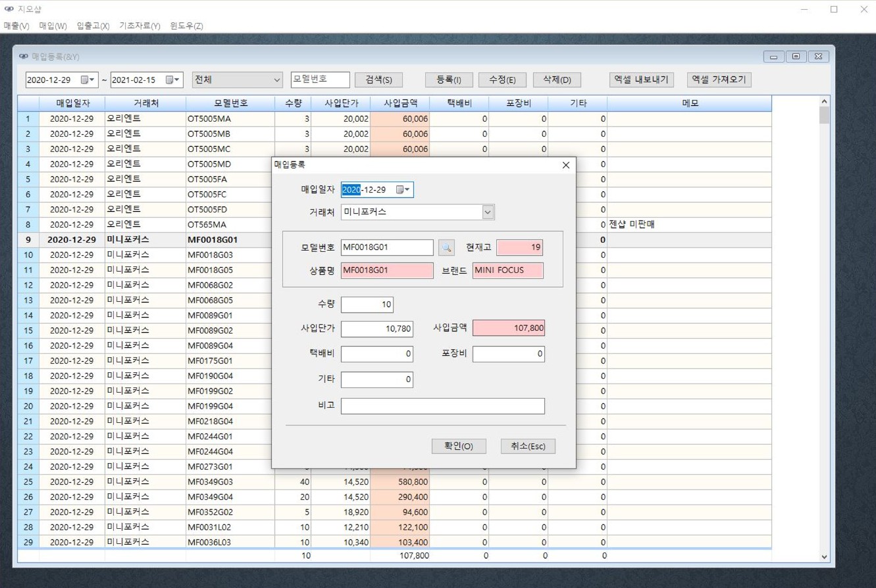Open the 전체 filter dropdown

(x=276, y=80)
